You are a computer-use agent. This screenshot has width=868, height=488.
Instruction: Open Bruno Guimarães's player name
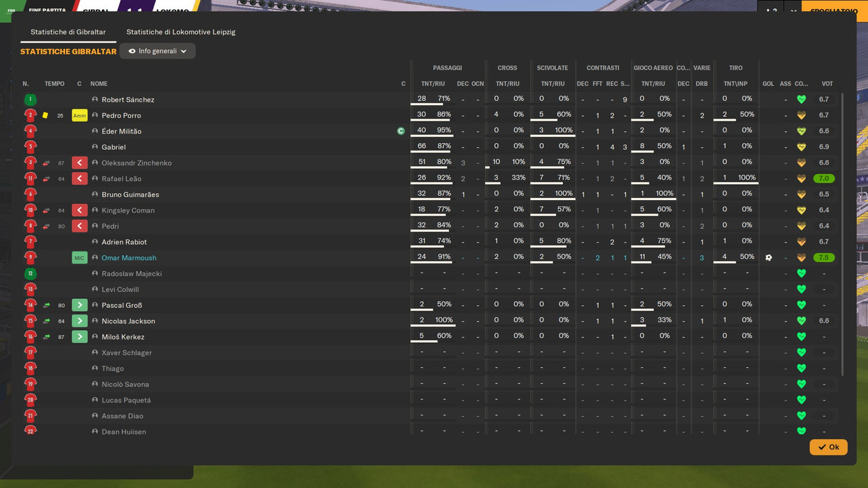(x=130, y=195)
